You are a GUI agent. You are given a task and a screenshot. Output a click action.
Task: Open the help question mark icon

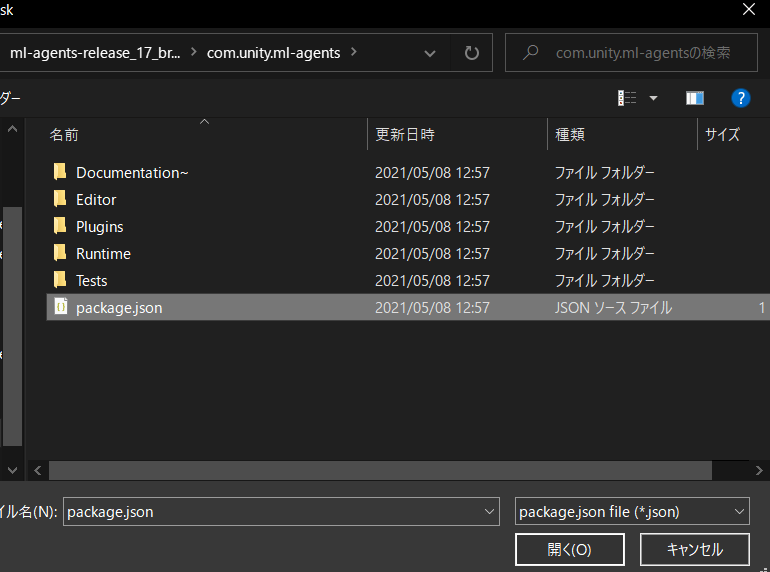(x=741, y=98)
